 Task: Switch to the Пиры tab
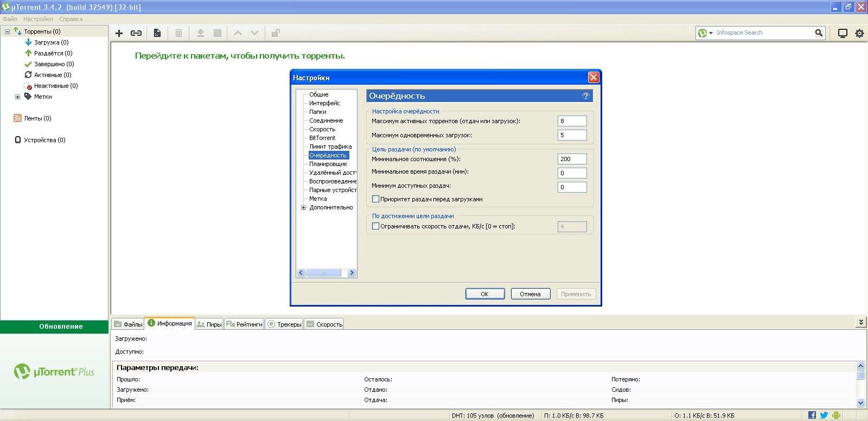pyautogui.click(x=209, y=324)
